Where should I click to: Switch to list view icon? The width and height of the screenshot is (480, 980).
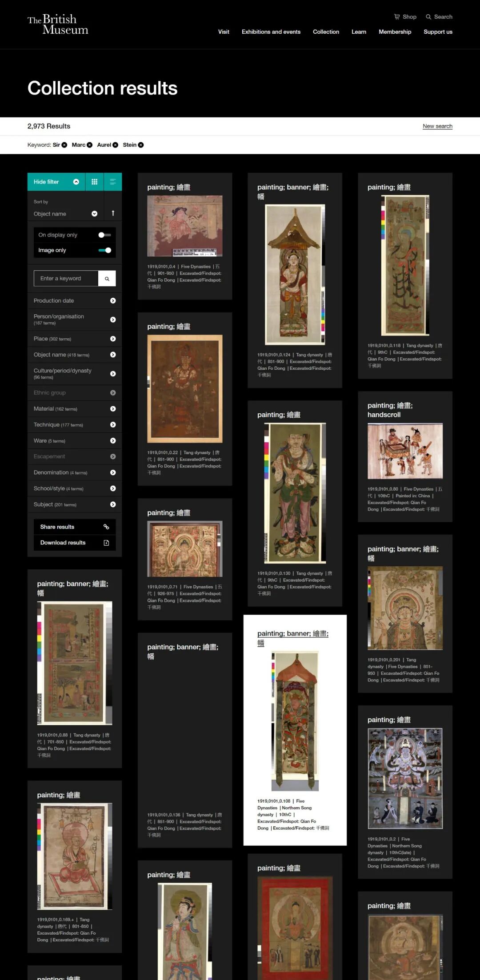pyautogui.click(x=113, y=182)
